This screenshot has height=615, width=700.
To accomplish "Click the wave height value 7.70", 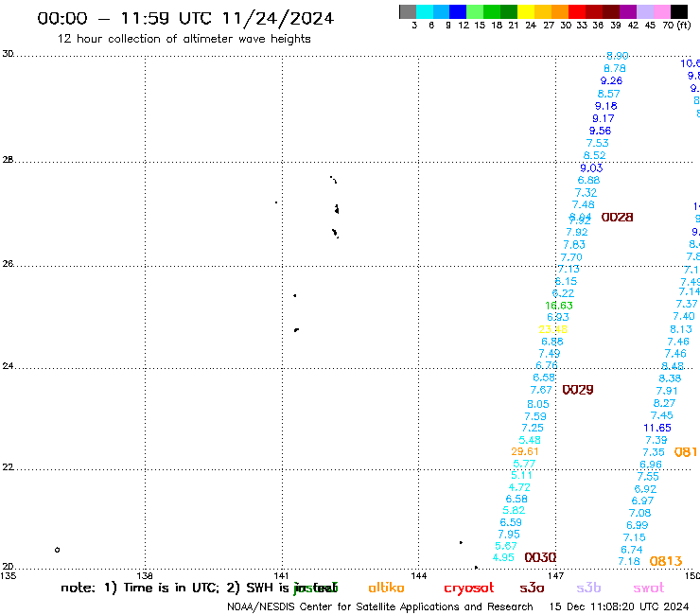I will (x=571, y=257).
